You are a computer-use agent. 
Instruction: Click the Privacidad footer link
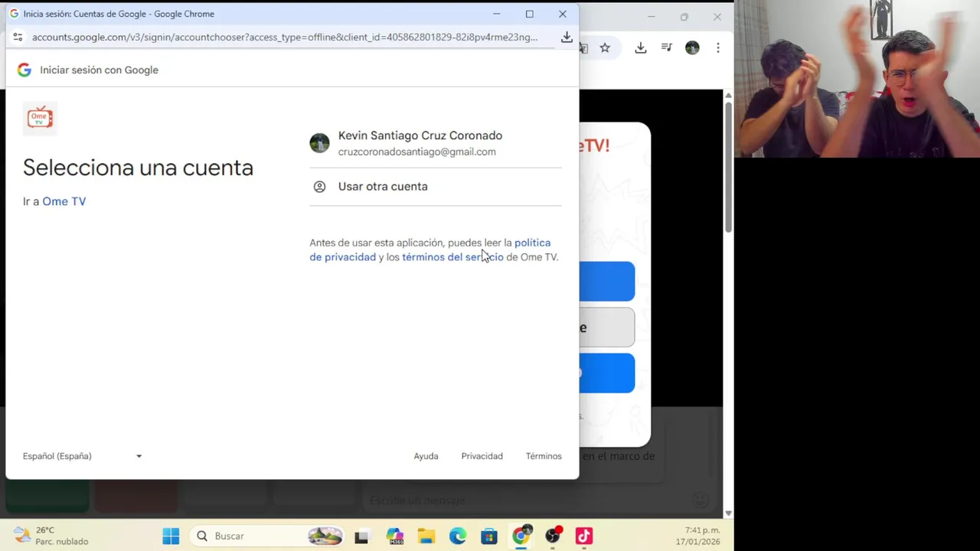click(482, 456)
